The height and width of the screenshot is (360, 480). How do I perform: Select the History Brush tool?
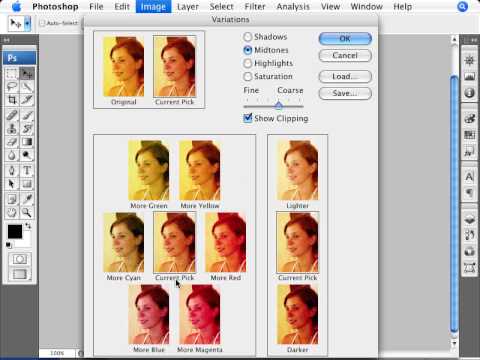(27, 129)
